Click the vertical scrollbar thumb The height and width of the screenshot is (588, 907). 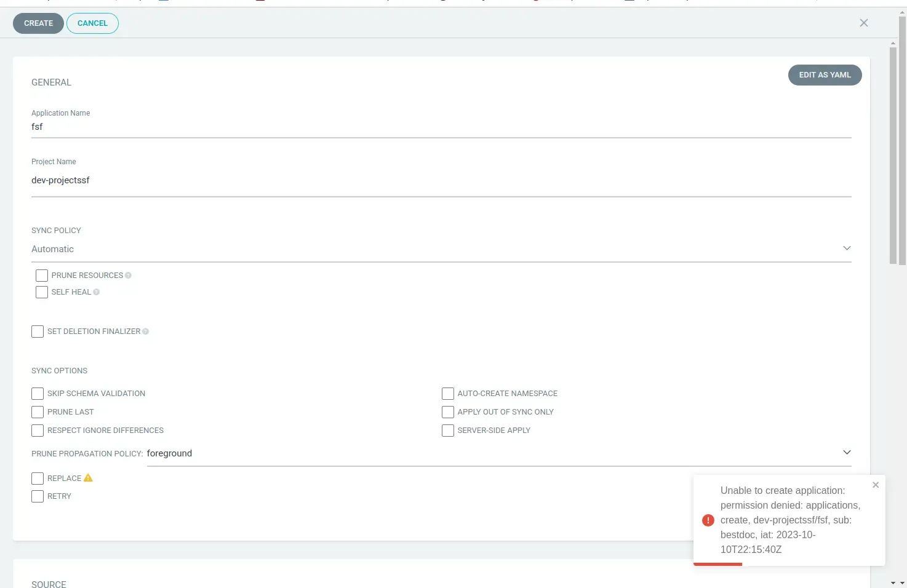click(x=893, y=154)
